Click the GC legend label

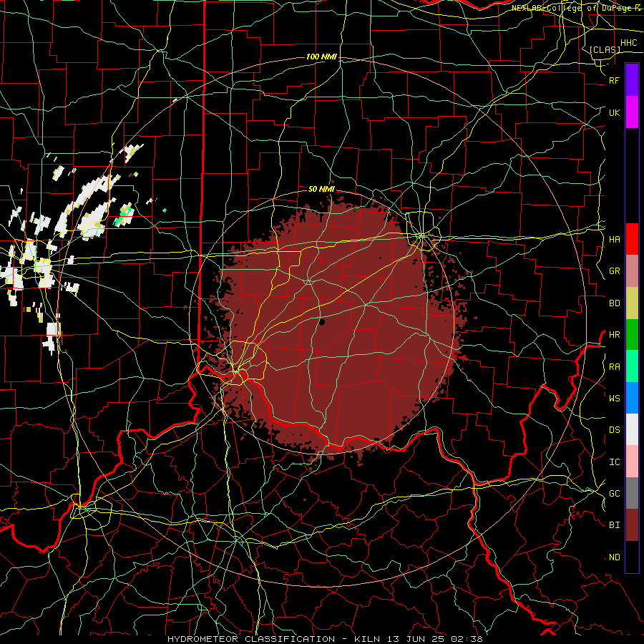615,494
